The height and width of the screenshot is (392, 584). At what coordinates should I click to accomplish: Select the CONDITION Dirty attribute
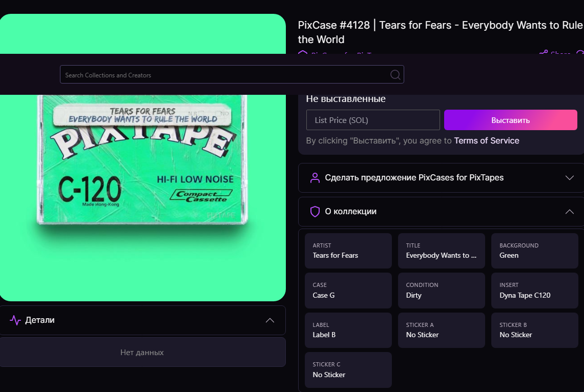tap(442, 291)
